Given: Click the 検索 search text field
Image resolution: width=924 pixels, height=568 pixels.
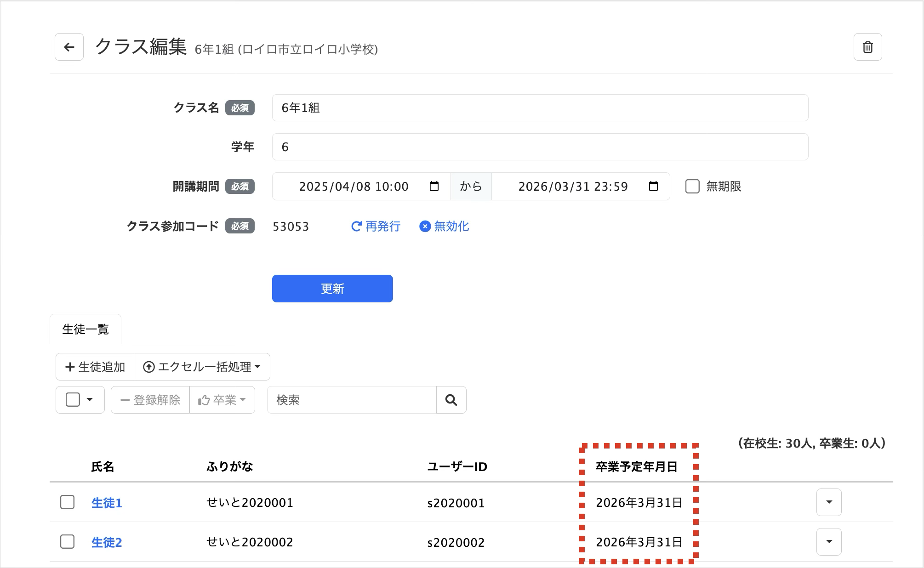Looking at the screenshot, I should click(352, 400).
